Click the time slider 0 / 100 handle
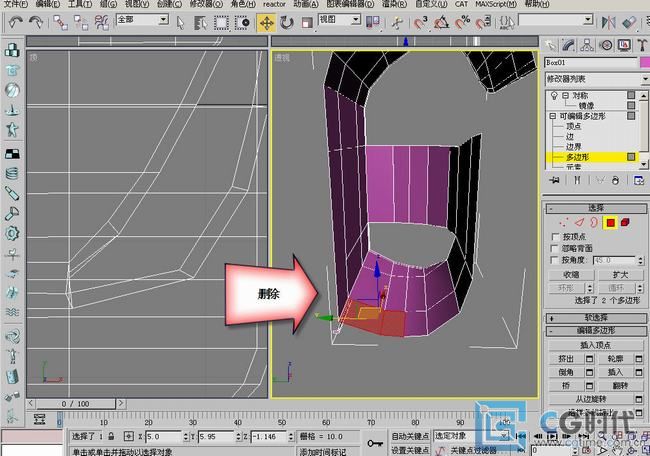Screen dimensions: 650x456 click(x=76, y=404)
